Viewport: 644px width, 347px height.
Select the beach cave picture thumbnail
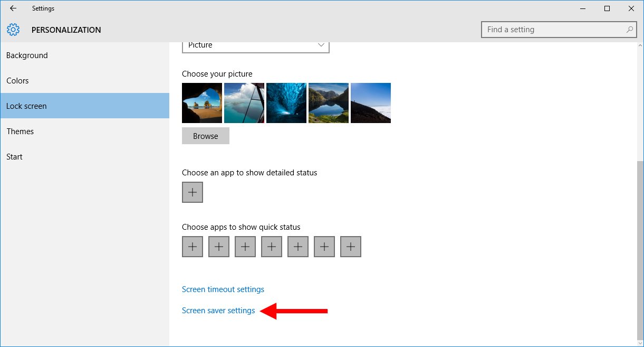[201, 102]
